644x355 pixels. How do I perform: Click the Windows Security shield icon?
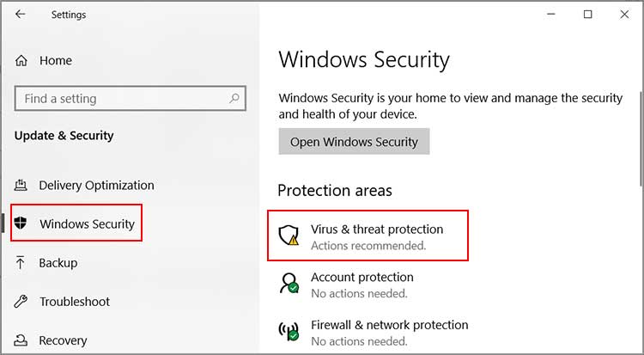[21, 224]
